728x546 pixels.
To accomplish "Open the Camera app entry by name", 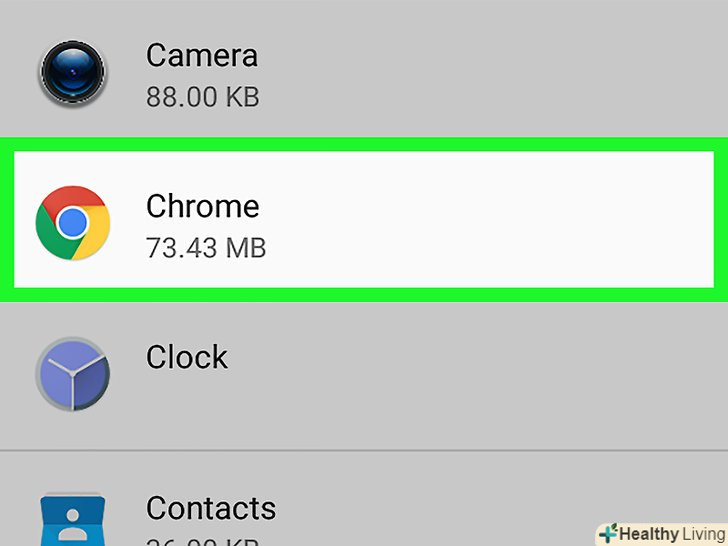I will pyautogui.click(x=201, y=56).
